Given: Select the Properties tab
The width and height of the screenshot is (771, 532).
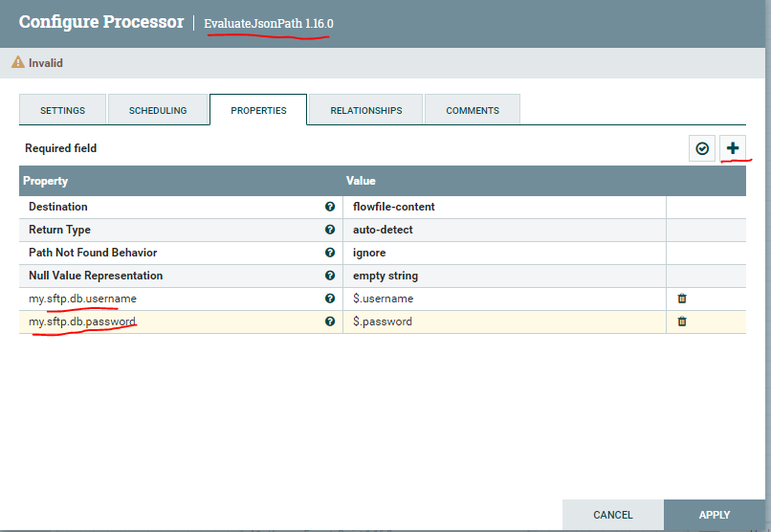Looking at the screenshot, I should click(258, 110).
